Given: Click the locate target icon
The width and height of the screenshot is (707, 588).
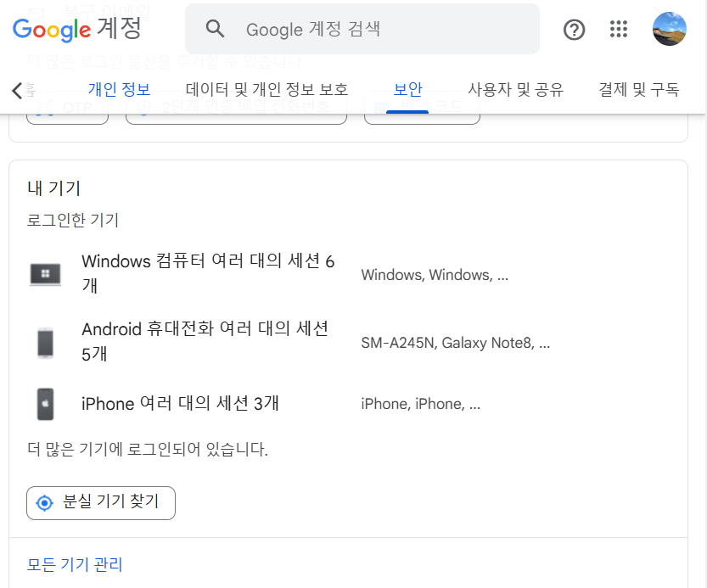Looking at the screenshot, I should (x=45, y=503).
